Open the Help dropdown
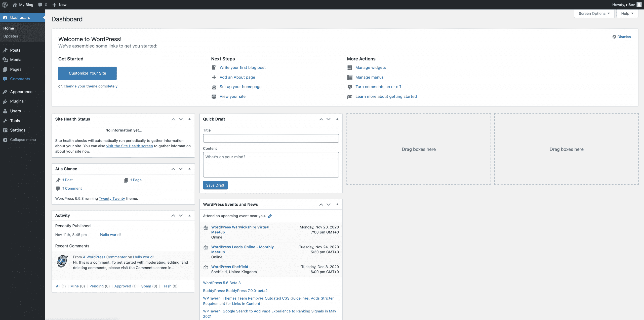644x320 pixels. (x=627, y=14)
